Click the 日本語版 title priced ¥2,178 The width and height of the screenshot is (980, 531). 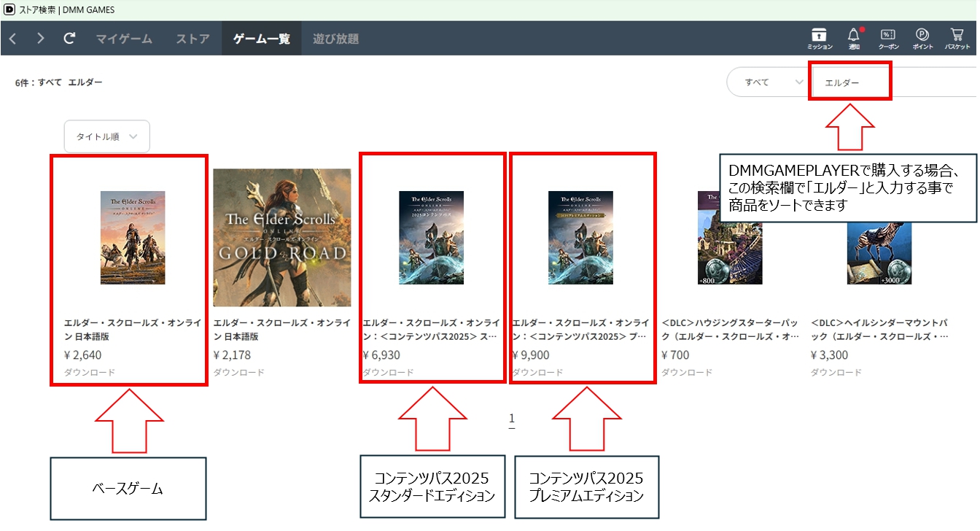[x=282, y=330]
